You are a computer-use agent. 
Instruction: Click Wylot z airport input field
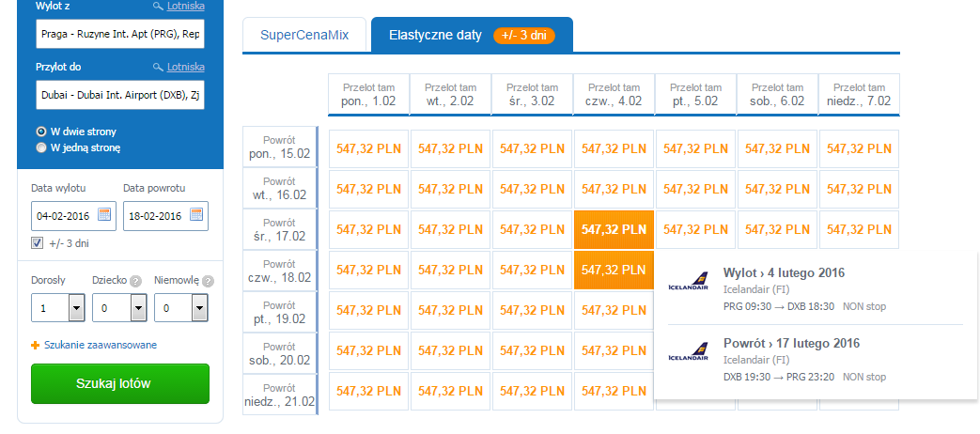[x=120, y=35]
